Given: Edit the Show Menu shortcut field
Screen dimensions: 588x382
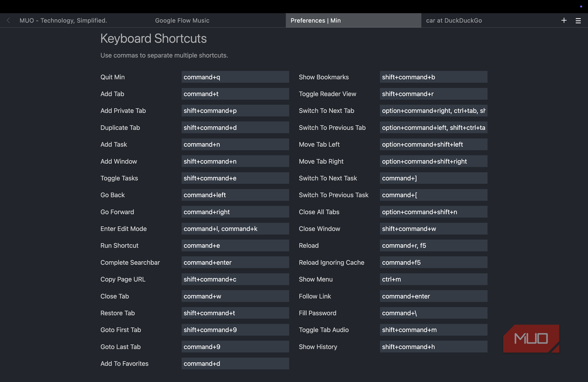Looking at the screenshot, I should point(434,279).
